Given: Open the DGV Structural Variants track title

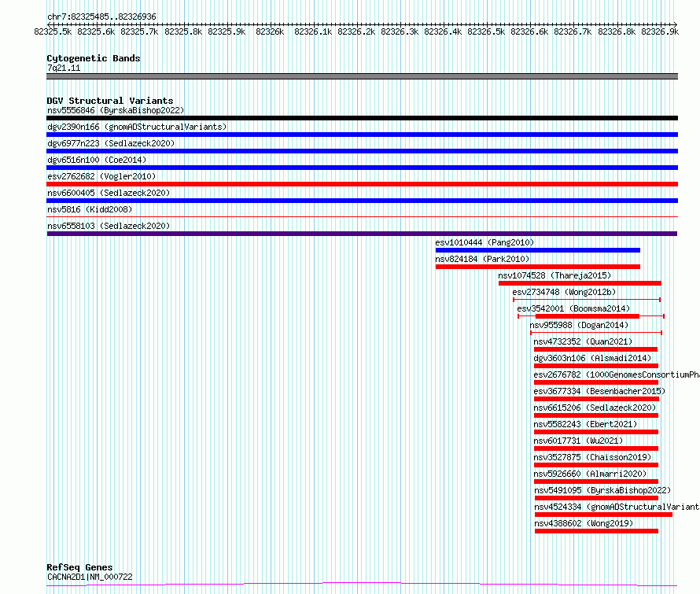Looking at the screenshot, I should (110, 101).
